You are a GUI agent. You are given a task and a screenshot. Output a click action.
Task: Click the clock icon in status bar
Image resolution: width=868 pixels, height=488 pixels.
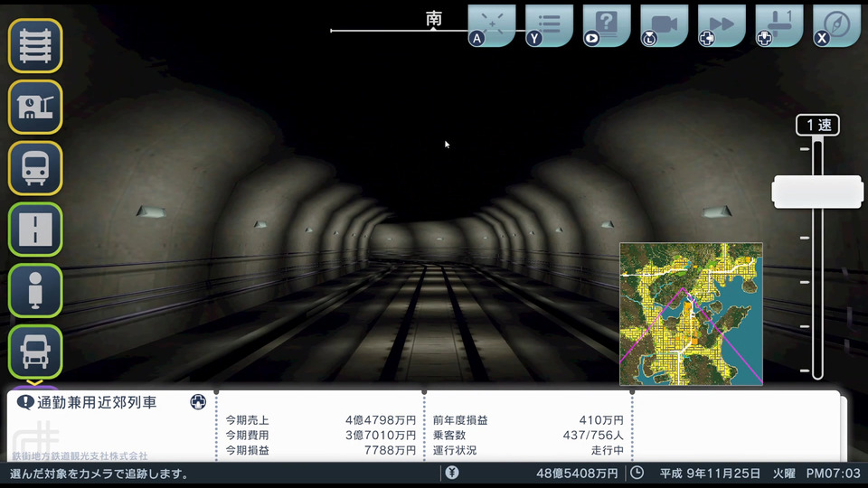(x=637, y=473)
